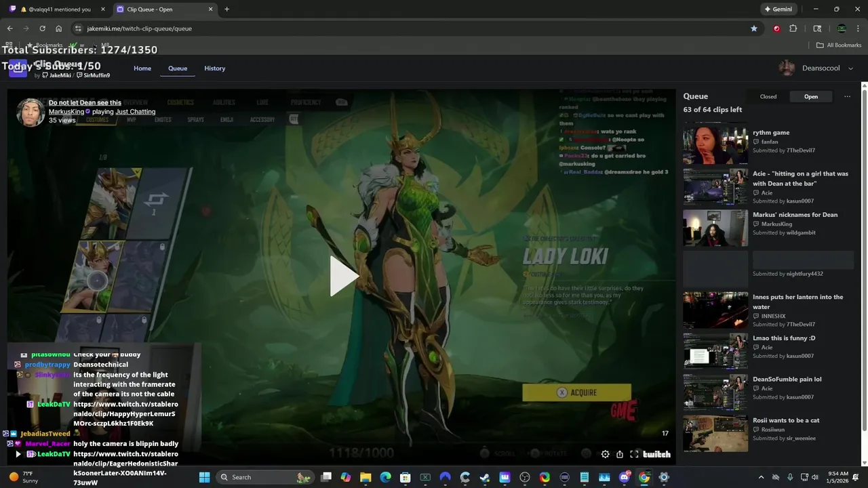Click the browser home icon
The image size is (868, 488).
(58, 28)
